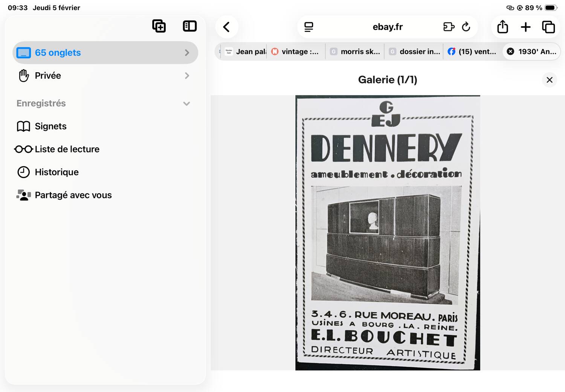Tap the Dennery advertisement image
Viewport: 565px width, 392px height.
(388, 233)
